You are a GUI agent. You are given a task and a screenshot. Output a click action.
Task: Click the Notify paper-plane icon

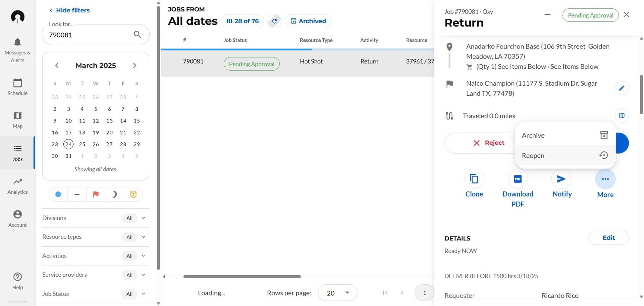tap(561, 179)
